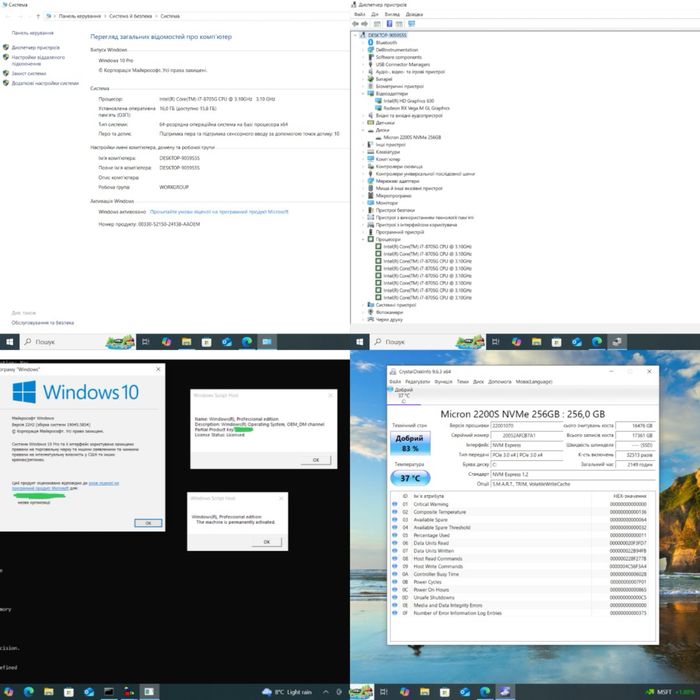Click the firmware version field 22001070
The width and height of the screenshot is (700, 700).
point(527,426)
